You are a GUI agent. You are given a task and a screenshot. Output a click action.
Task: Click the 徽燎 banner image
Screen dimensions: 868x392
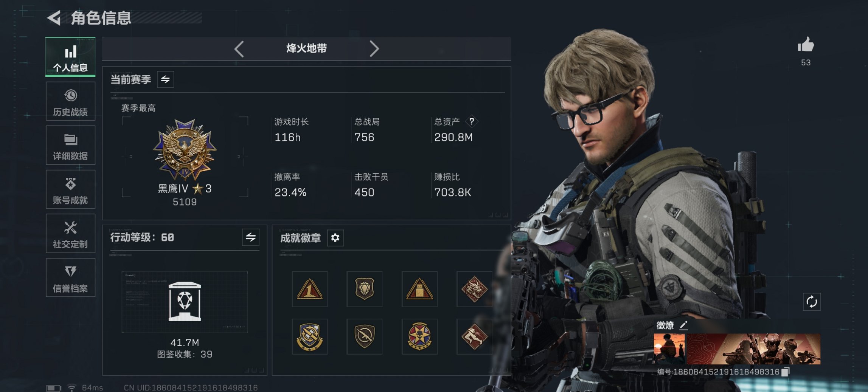tap(737, 349)
